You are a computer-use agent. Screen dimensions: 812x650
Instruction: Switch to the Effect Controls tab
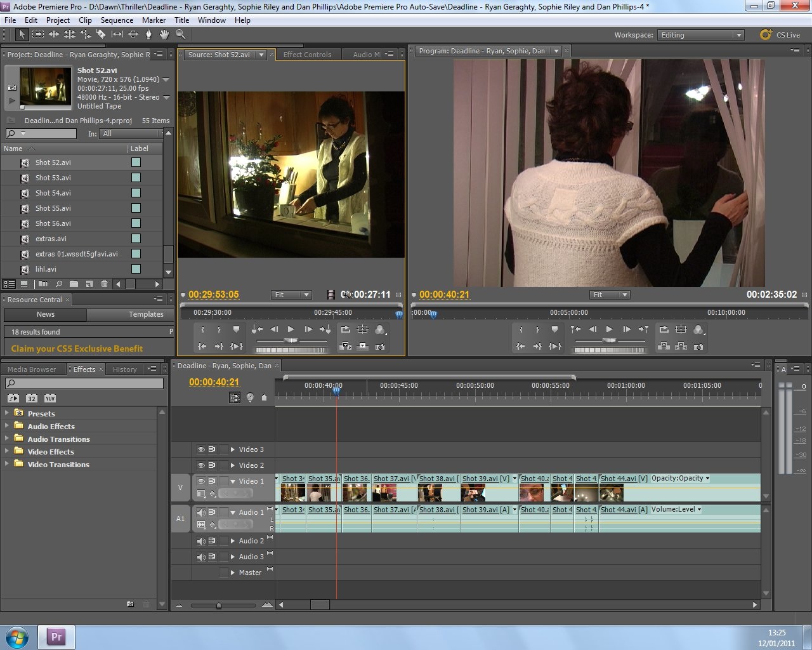click(307, 55)
